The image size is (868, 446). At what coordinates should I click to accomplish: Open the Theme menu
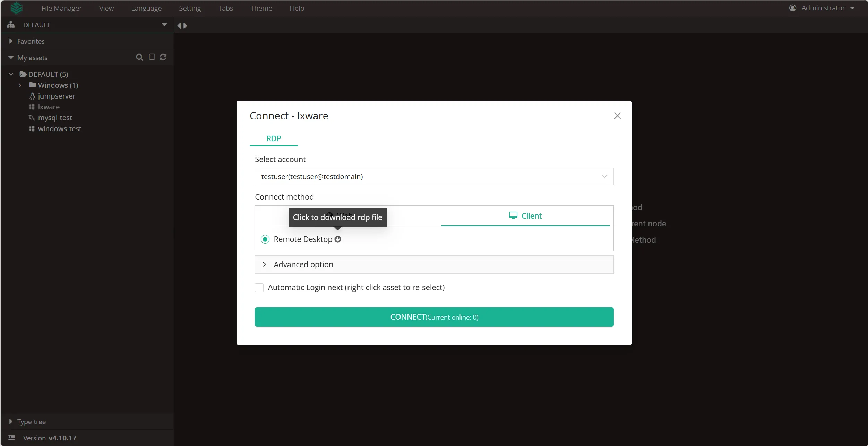(261, 8)
